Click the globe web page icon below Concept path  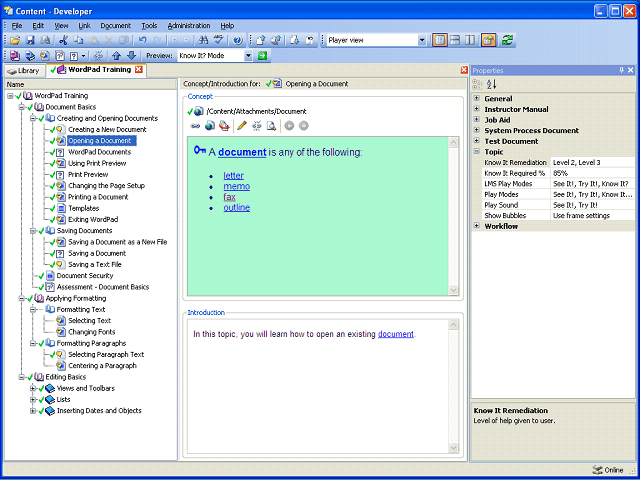coord(210,126)
